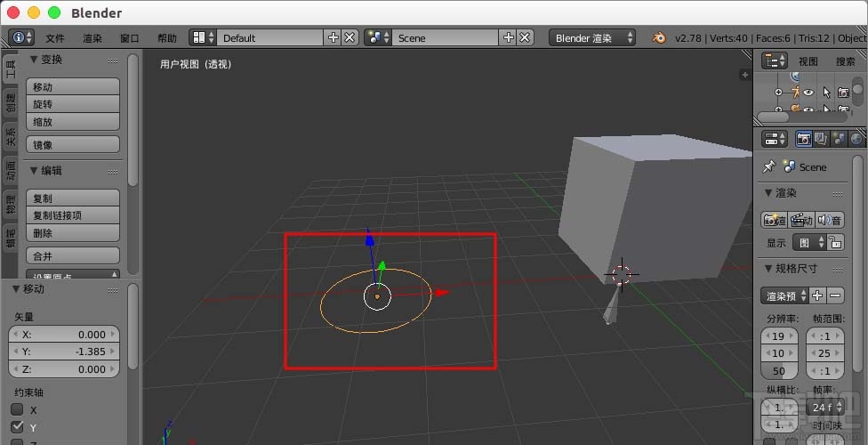Click the 合并 join button
The image size is (868, 445).
73,256
